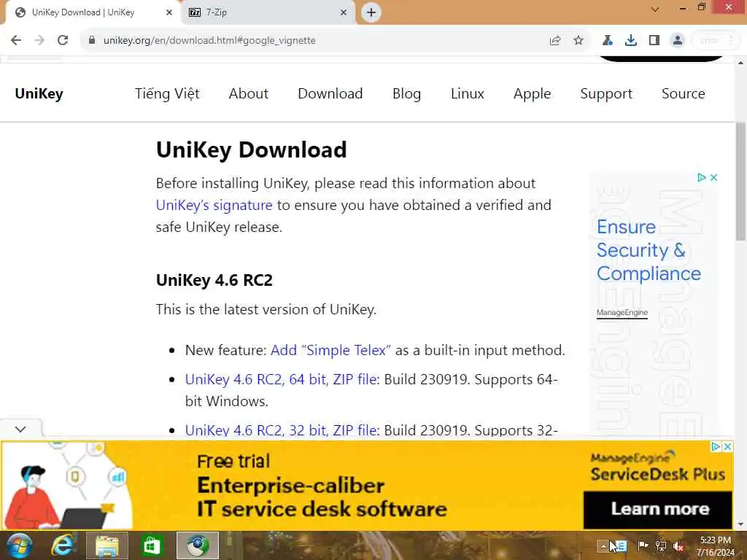Viewport: 747px width, 560px height.
Task: Download UniKey 4.6 RC2 64 bit ZIP file
Action: [282, 379]
